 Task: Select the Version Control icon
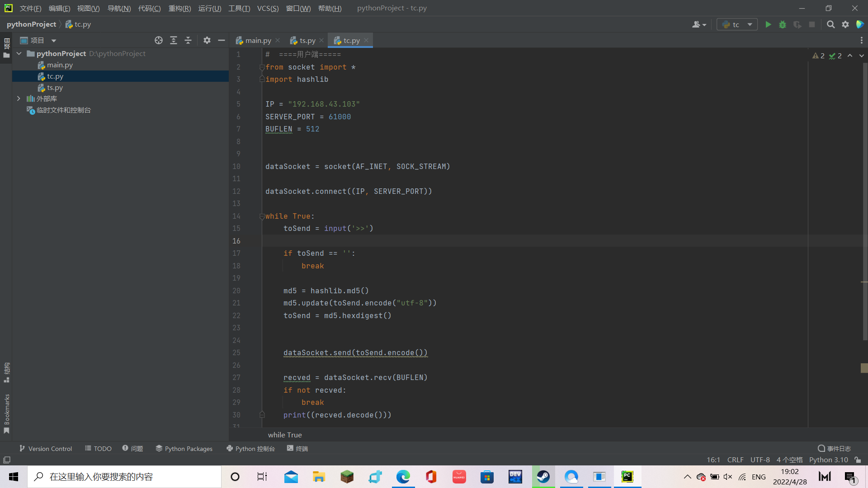click(23, 449)
